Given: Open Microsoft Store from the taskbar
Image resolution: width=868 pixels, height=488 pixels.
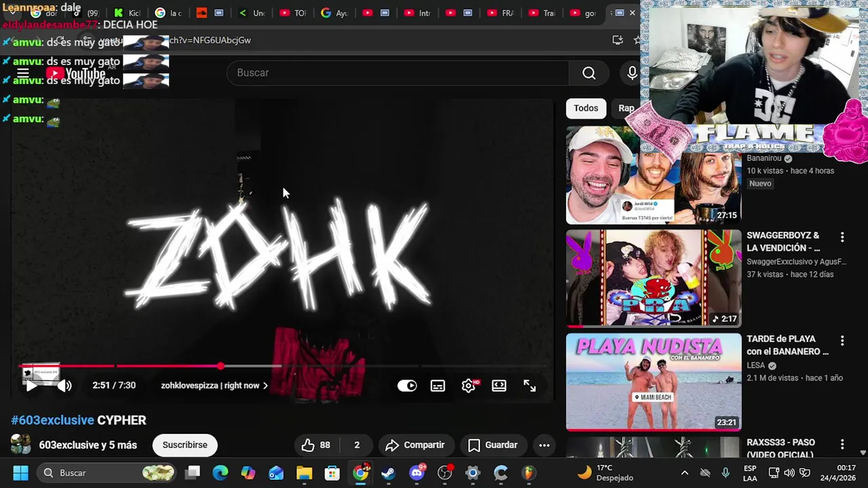Looking at the screenshot, I should [332, 473].
